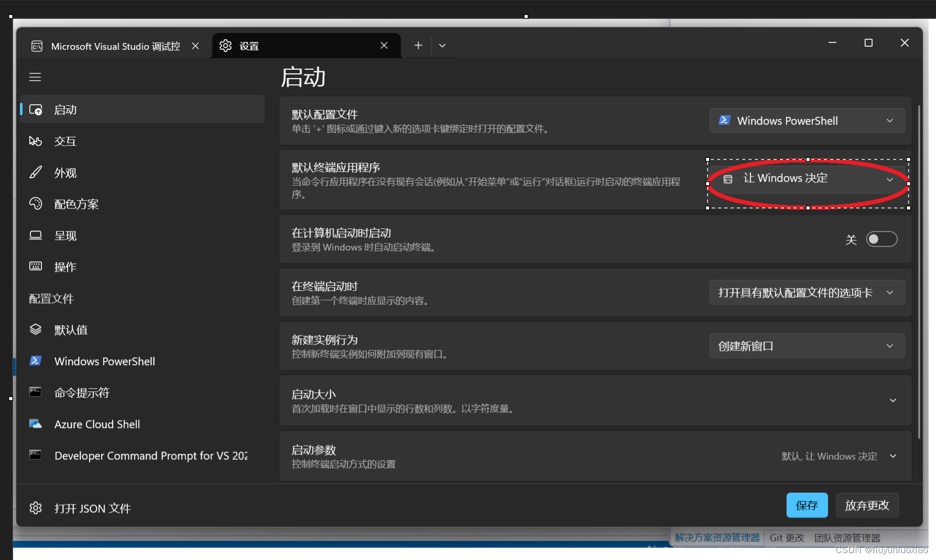Click the Startup page icon in sidebar
936x560 pixels.
36,109
